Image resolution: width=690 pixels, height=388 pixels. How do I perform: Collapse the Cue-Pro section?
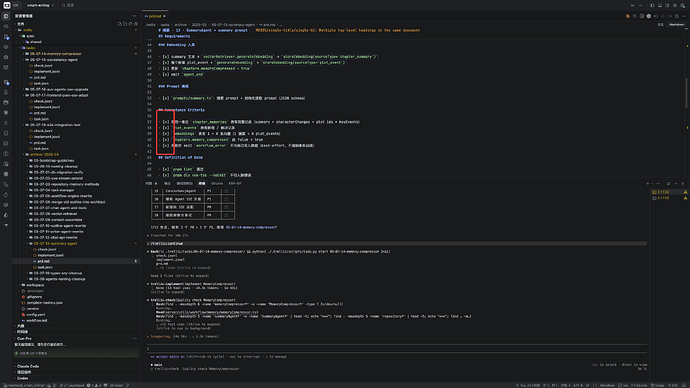pos(24,339)
